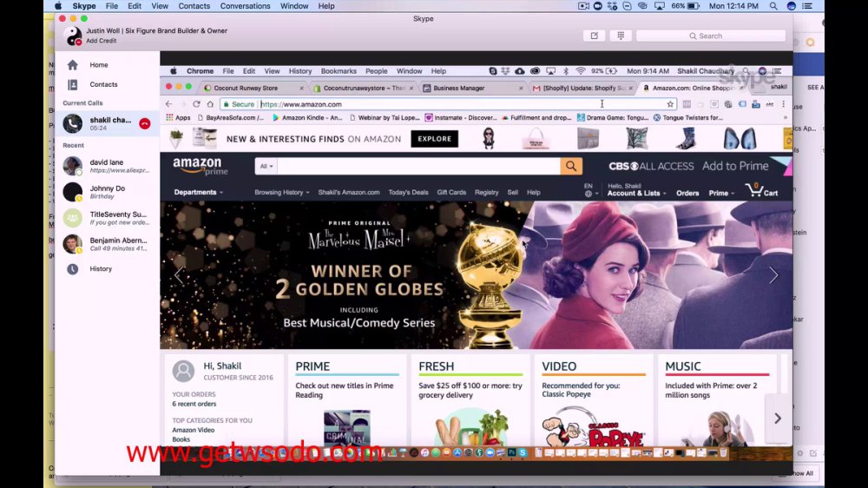Open the Fulfillment and drop... bookmark
Image resolution: width=868 pixels, height=488 pixels.
(x=537, y=118)
